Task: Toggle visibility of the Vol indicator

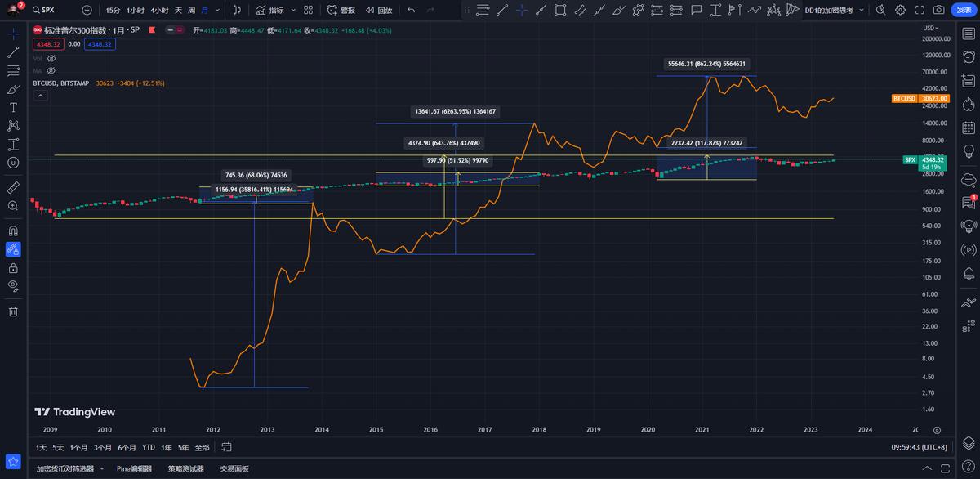Action: click(51, 59)
